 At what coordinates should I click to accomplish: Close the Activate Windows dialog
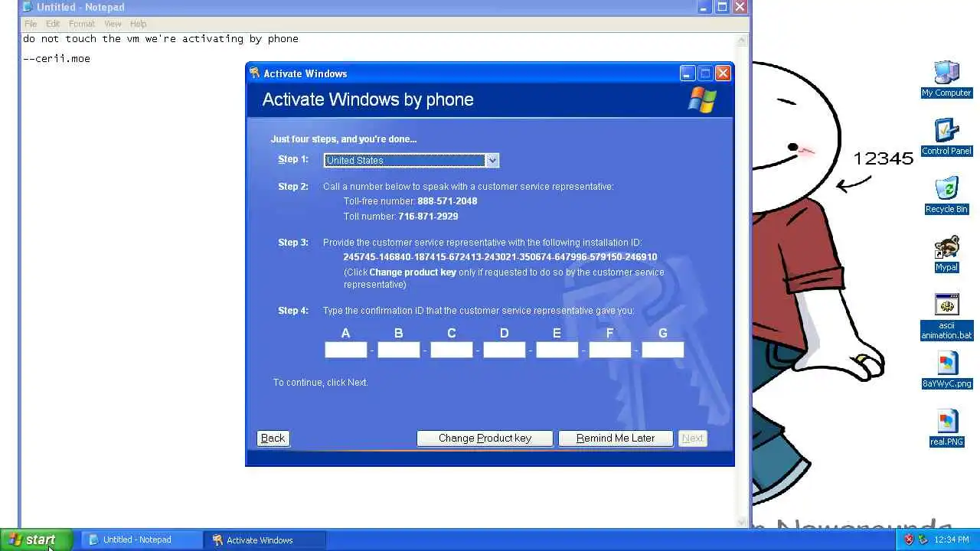[x=723, y=73]
